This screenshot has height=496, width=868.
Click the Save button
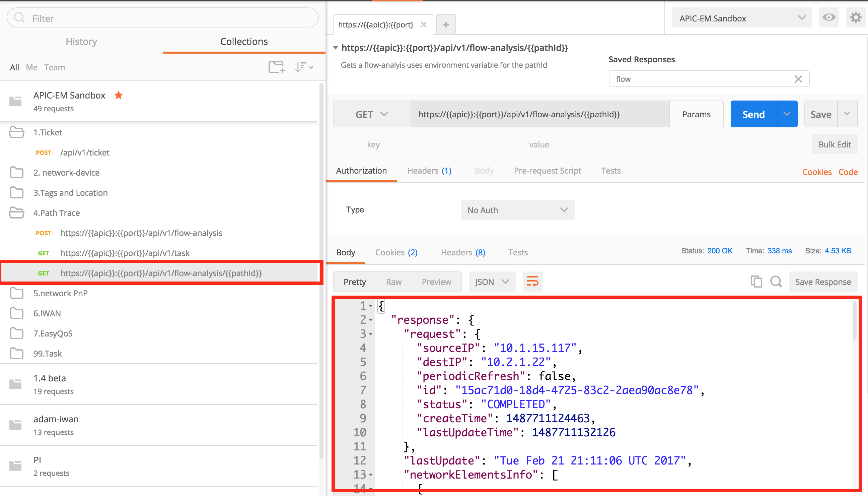pyautogui.click(x=821, y=114)
